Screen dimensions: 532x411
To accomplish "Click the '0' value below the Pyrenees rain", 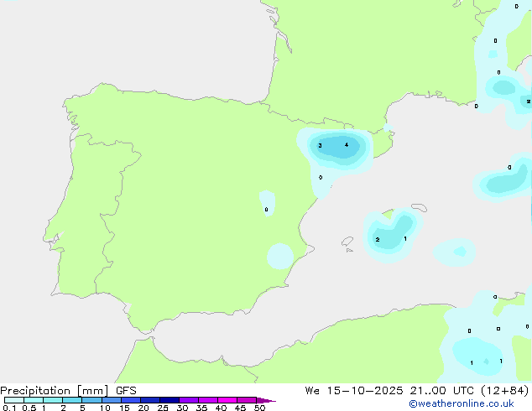I will point(321,177).
